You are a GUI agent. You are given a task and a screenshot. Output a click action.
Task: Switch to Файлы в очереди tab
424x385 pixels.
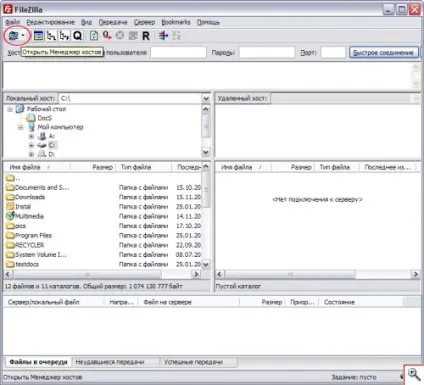point(38,362)
